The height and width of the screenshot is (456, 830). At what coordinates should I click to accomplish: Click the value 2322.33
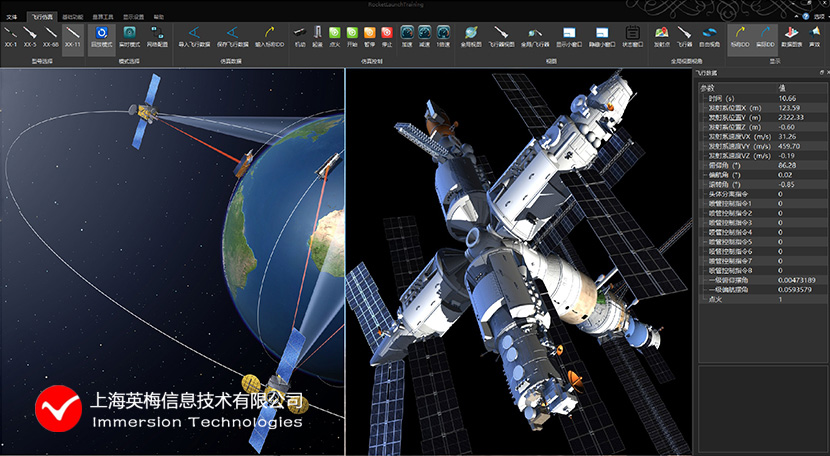pyautogui.click(x=791, y=117)
